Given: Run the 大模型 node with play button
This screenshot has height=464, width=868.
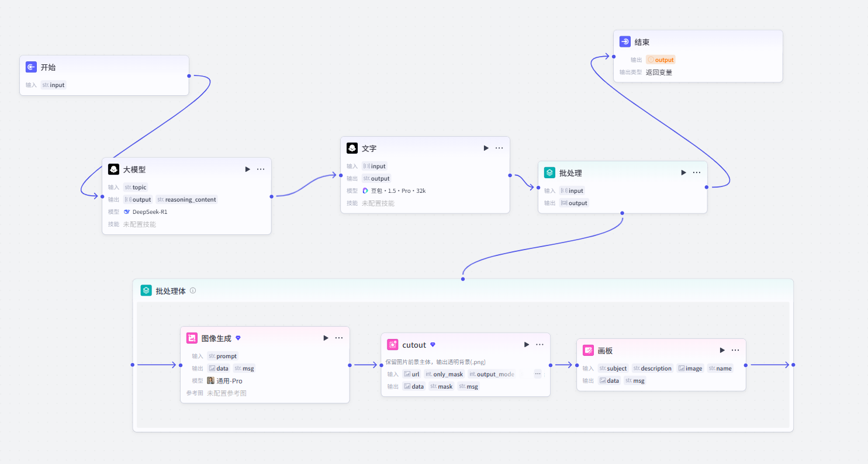Looking at the screenshot, I should pos(247,169).
